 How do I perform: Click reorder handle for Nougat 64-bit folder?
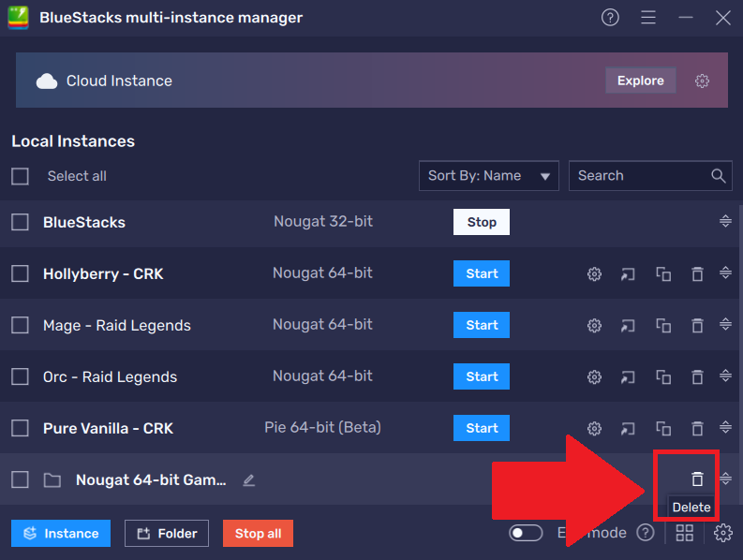(x=725, y=479)
